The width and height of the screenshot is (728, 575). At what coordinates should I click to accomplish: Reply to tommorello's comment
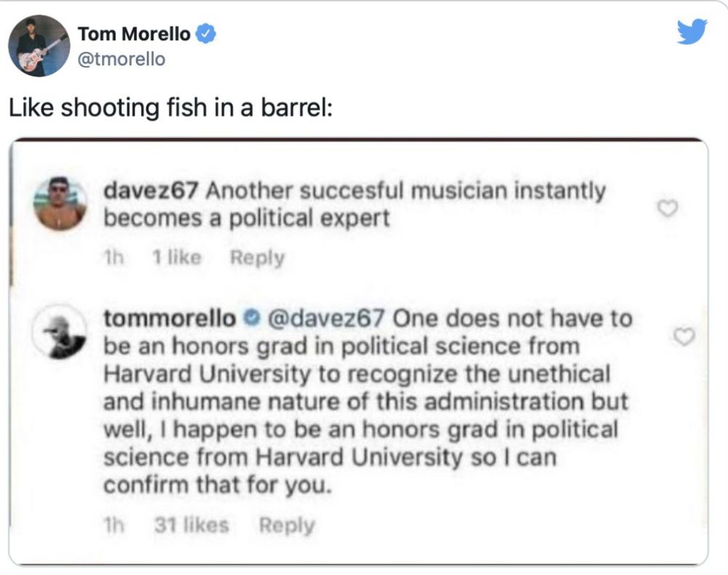coord(287,525)
